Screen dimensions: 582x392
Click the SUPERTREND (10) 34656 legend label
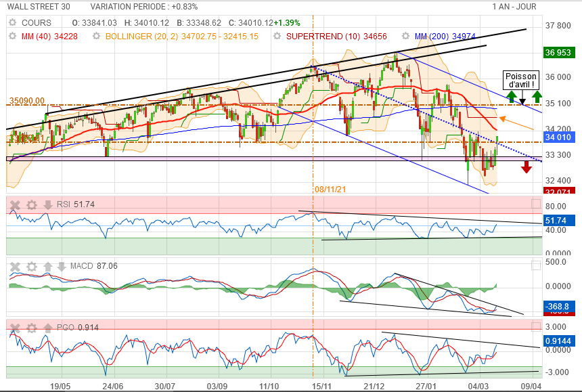336,37
